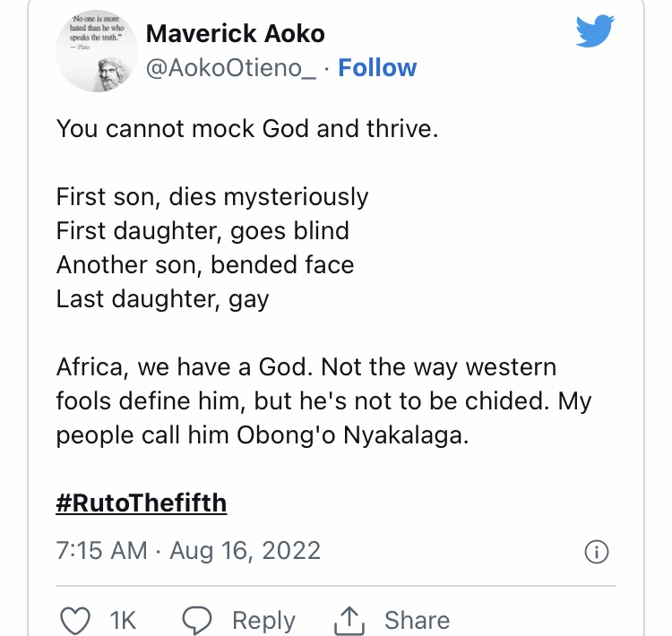Open the tweet info circle icon

click(596, 552)
